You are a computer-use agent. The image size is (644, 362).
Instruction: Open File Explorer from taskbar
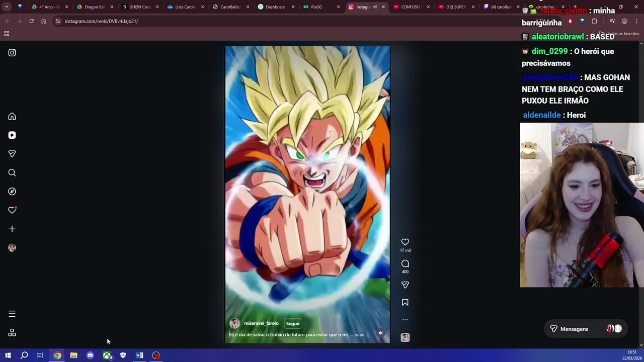(73, 355)
